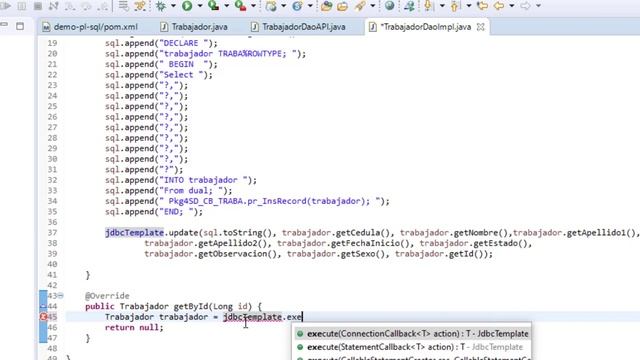
Task: Click the Open Type icon
Action: tap(326, 6)
